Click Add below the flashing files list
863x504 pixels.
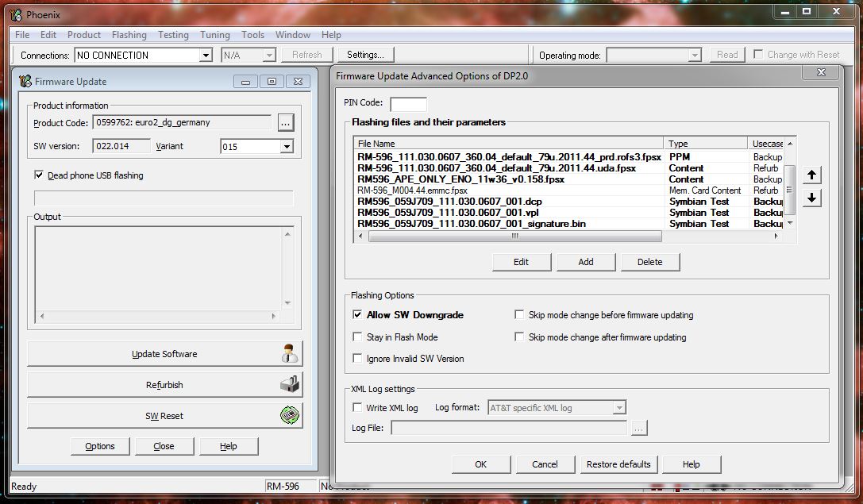(586, 262)
